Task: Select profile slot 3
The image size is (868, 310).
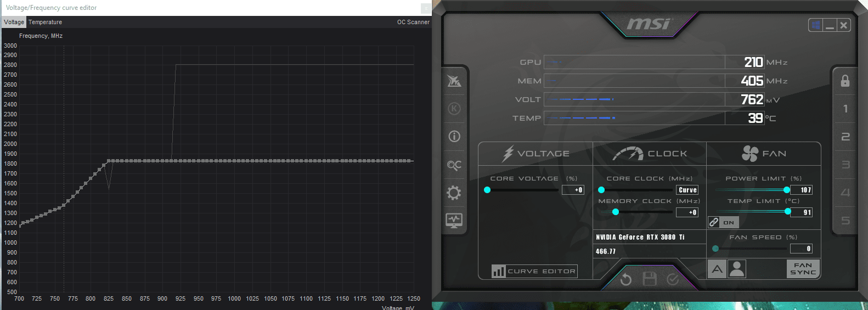Action: pyautogui.click(x=846, y=165)
